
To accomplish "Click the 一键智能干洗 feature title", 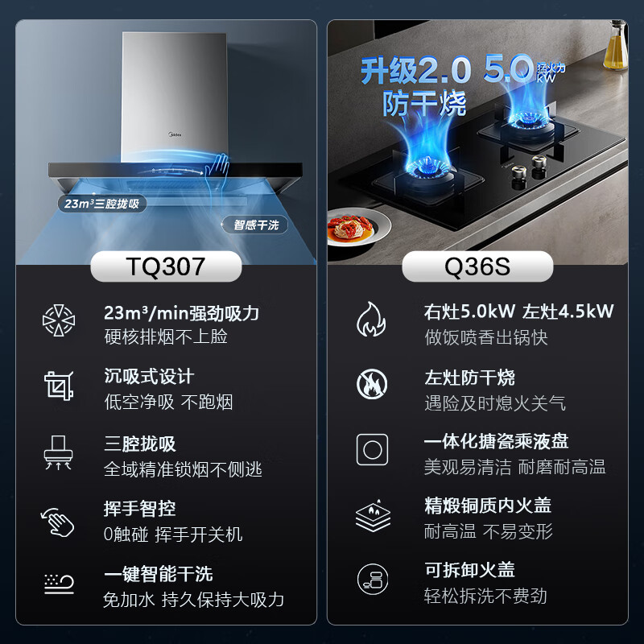I will point(158,574).
